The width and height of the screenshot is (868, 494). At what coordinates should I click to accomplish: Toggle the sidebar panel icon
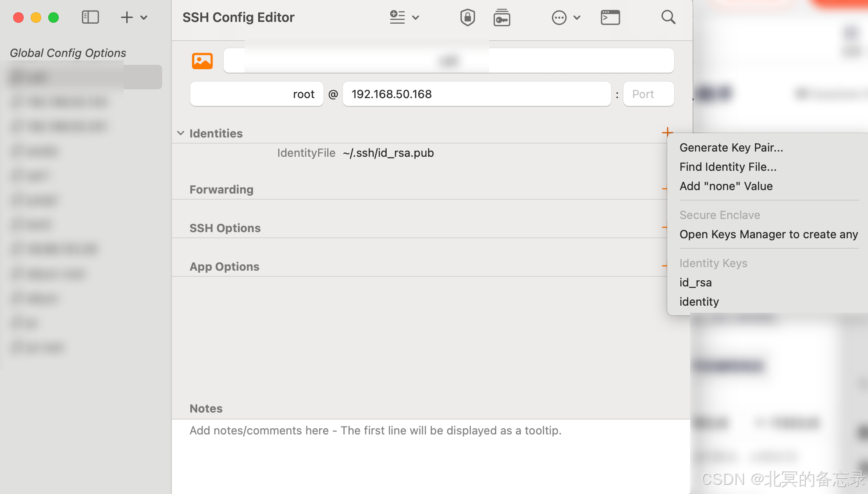tap(90, 18)
